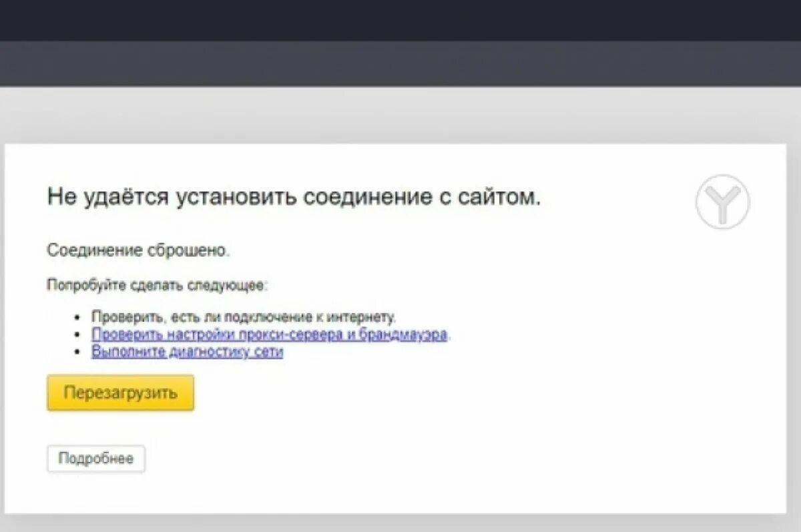Click the gray browser toolbar area
This screenshot has height=532, width=801.
click(x=400, y=65)
